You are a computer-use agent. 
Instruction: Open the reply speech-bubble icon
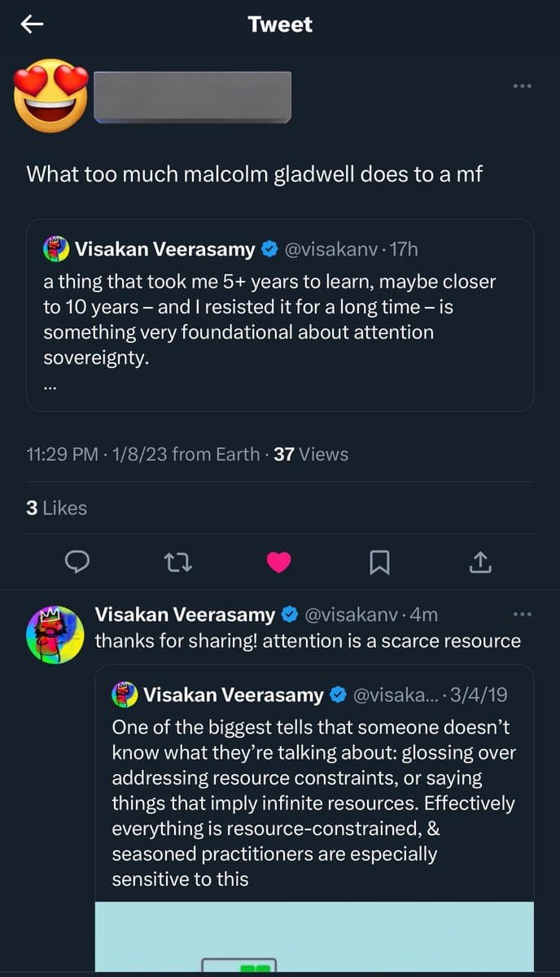click(x=77, y=561)
